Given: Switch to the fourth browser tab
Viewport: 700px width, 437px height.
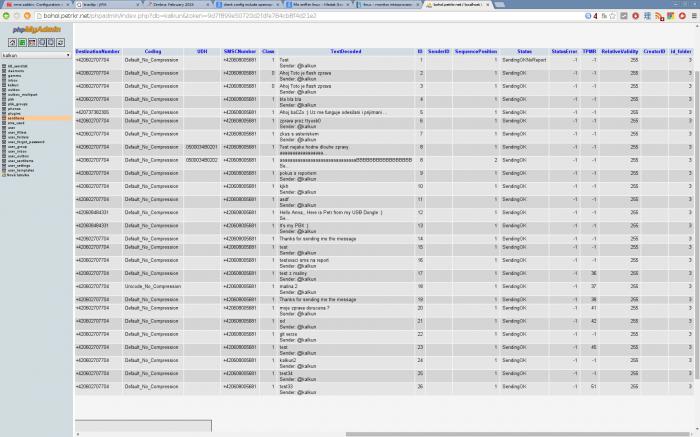Looking at the screenshot, I should click(248, 4).
